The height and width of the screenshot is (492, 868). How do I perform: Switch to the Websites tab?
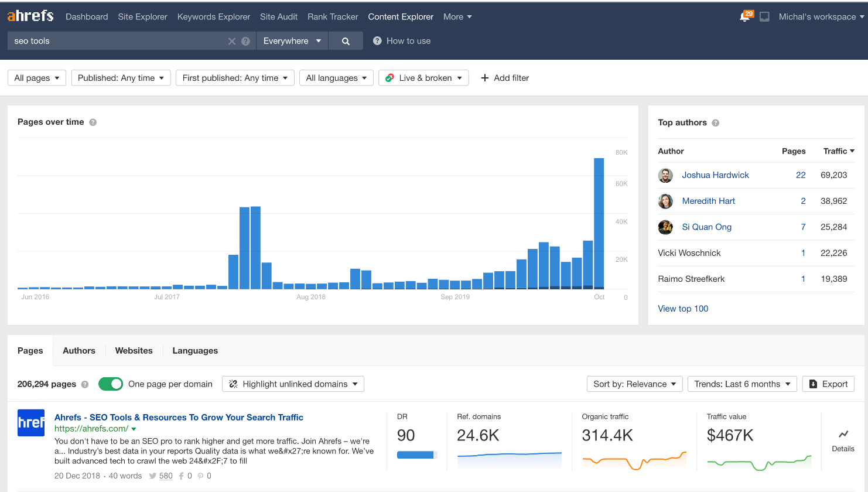click(x=134, y=351)
